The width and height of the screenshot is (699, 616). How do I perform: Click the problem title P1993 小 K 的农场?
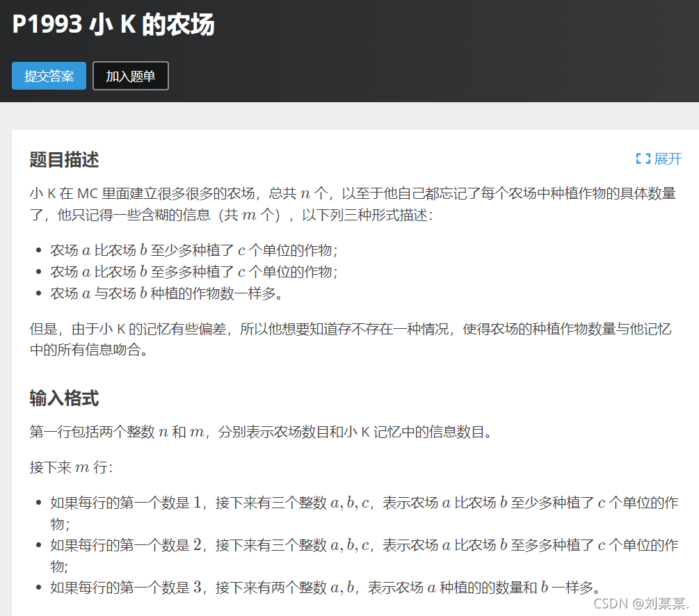click(114, 24)
